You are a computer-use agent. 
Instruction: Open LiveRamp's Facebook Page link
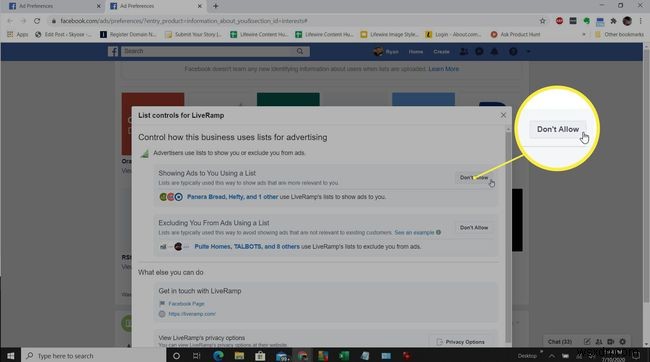[186, 304]
